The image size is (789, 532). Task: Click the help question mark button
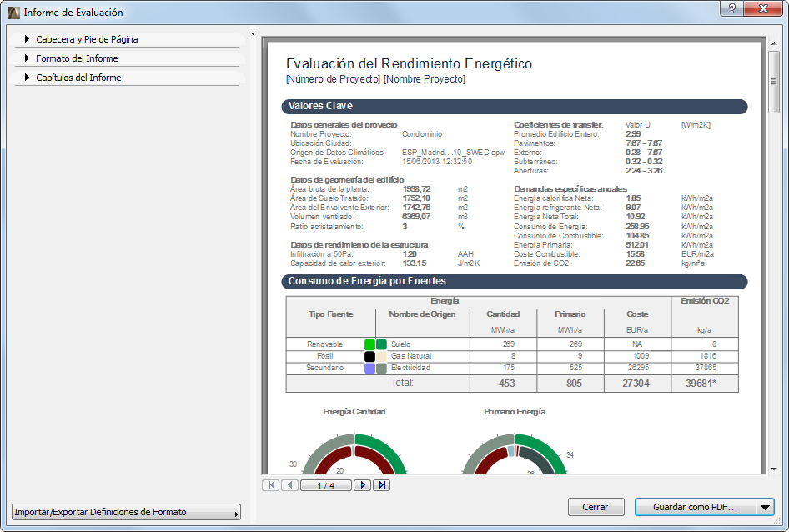[x=731, y=8]
